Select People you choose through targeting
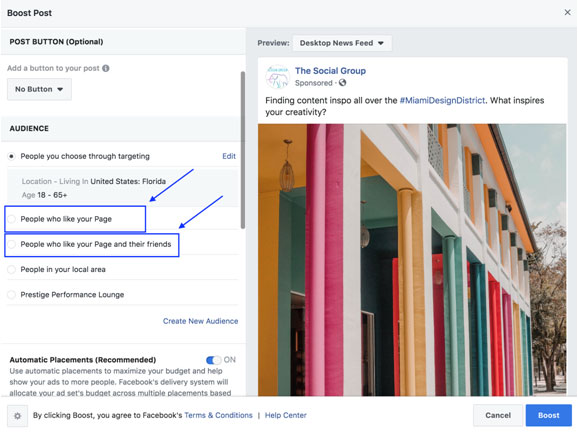 click(x=11, y=156)
